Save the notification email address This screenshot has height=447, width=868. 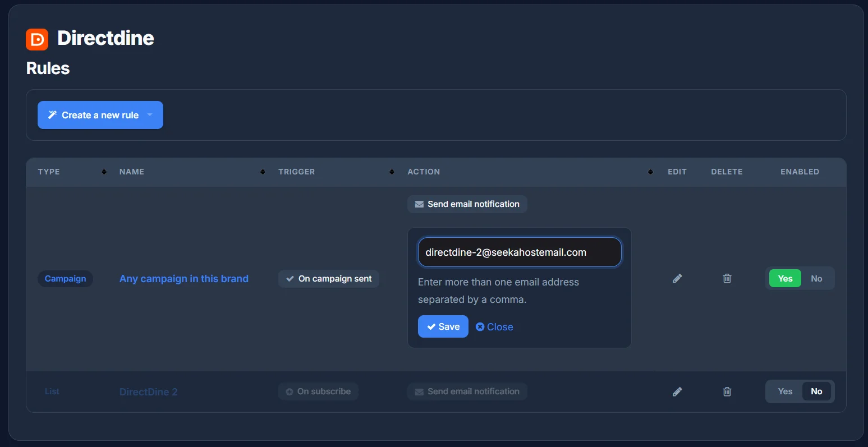tap(443, 327)
